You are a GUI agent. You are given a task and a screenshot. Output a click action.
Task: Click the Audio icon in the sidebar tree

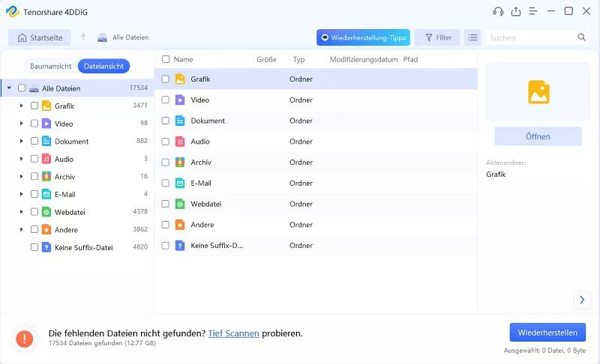pyautogui.click(x=46, y=159)
